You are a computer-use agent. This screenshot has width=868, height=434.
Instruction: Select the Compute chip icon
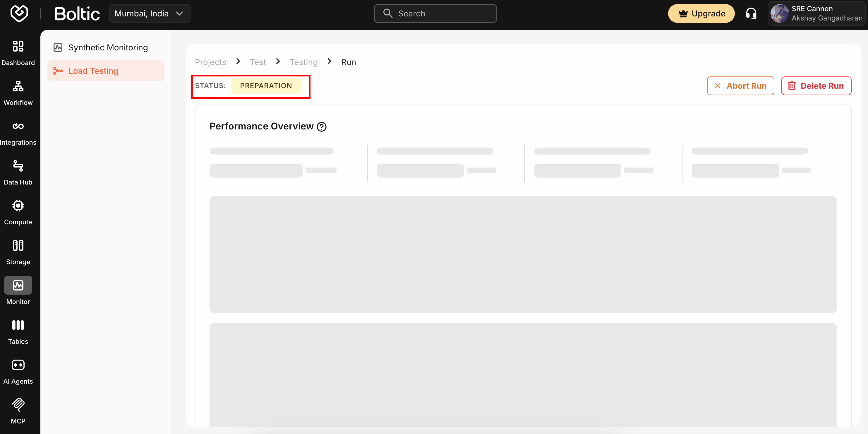(x=18, y=206)
